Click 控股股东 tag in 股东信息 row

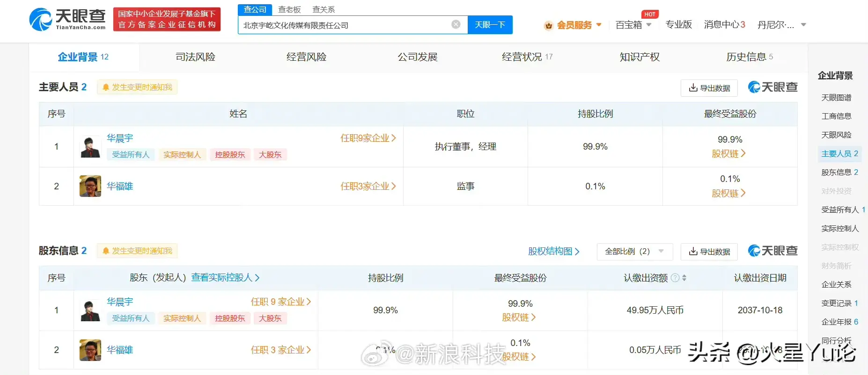pos(230,318)
